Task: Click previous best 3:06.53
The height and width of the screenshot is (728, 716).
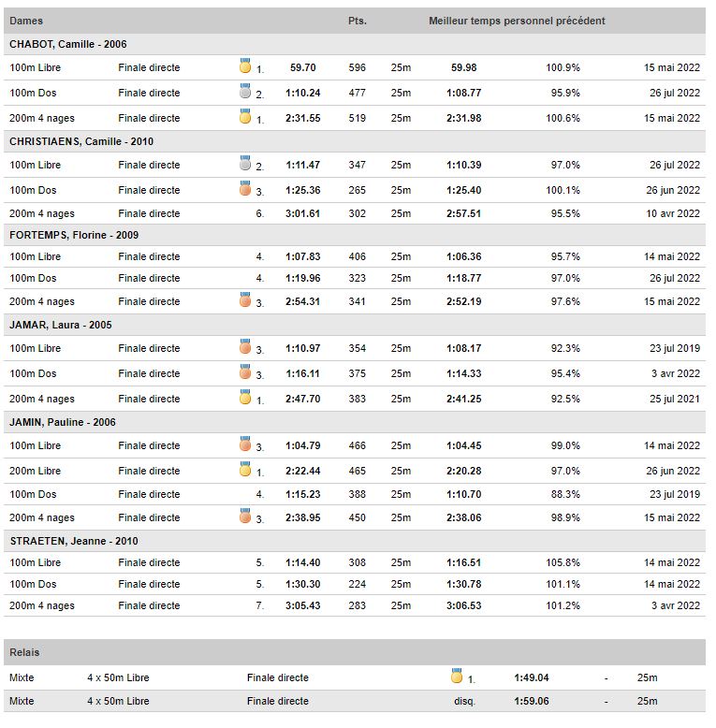Action: 464,606
